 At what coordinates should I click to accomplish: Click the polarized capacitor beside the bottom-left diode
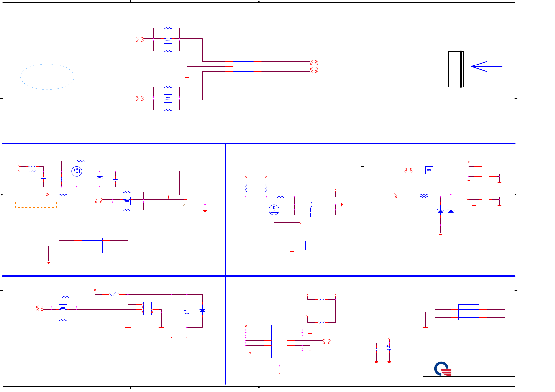(187, 312)
